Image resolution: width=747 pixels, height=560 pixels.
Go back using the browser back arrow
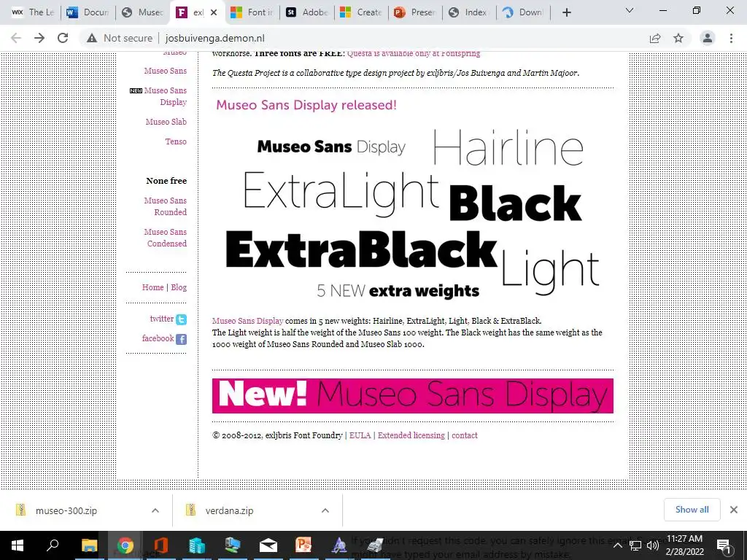(16, 38)
